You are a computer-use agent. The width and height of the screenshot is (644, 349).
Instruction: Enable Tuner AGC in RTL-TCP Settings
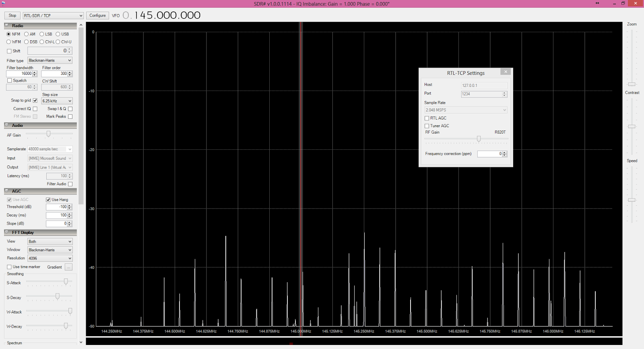[427, 126]
